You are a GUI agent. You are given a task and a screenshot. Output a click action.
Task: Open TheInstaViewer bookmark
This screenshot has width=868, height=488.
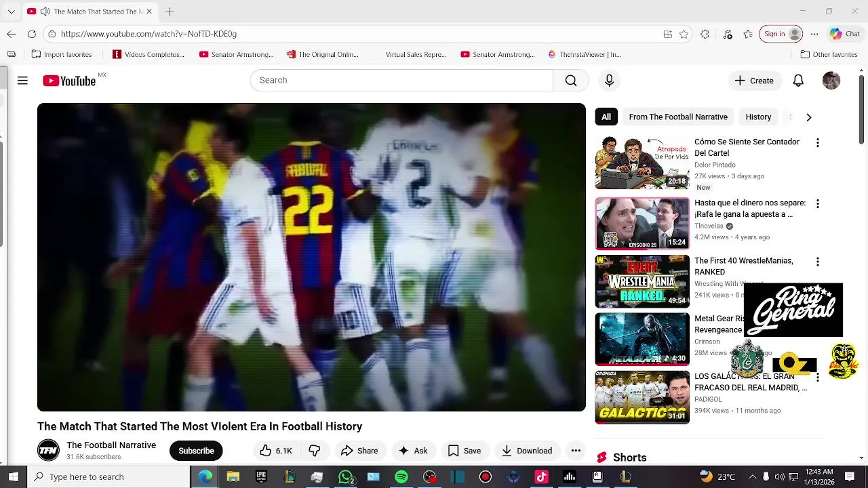(x=585, y=54)
